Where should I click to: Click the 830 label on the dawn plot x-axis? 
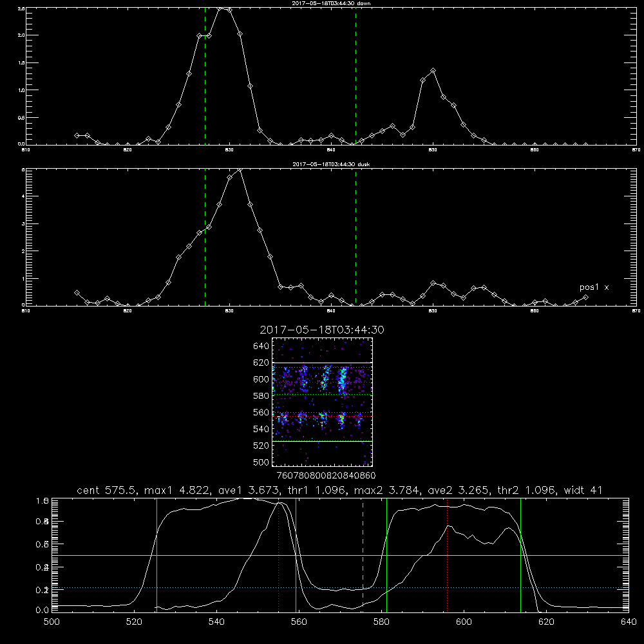[x=229, y=150]
